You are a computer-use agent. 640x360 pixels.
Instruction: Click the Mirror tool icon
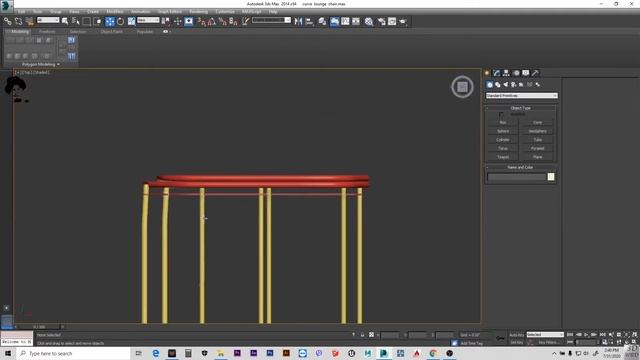point(298,21)
